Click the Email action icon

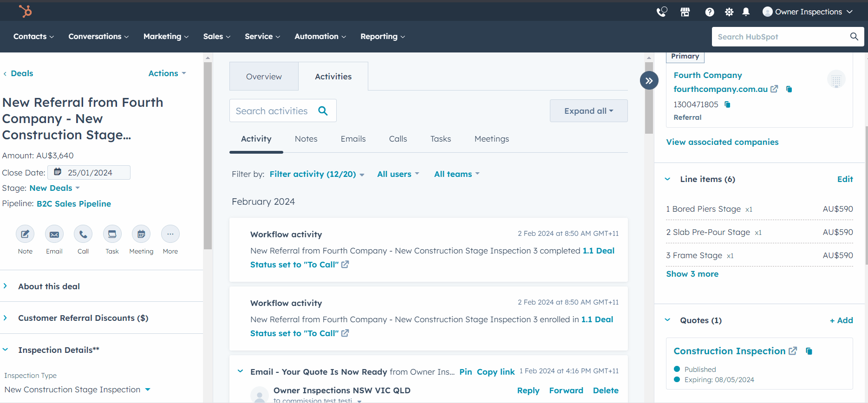(x=54, y=234)
